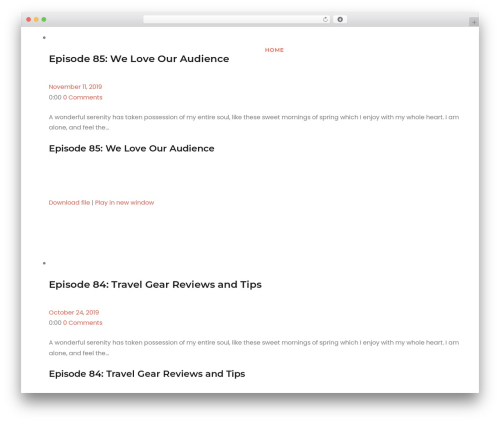The width and height of the screenshot is (500, 423).
Task: Open top Episode 85: We Love Our Audience title
Action: pyautogui.click(x=139, y=59)
